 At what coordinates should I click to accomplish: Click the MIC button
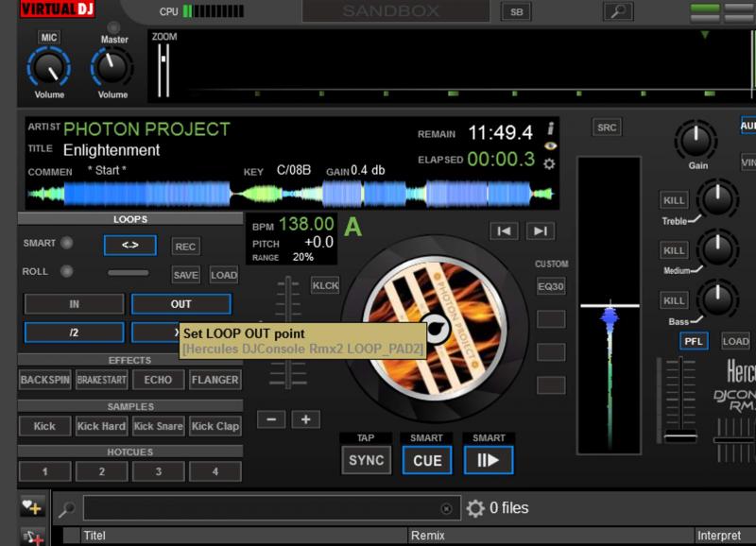point(49,37)
